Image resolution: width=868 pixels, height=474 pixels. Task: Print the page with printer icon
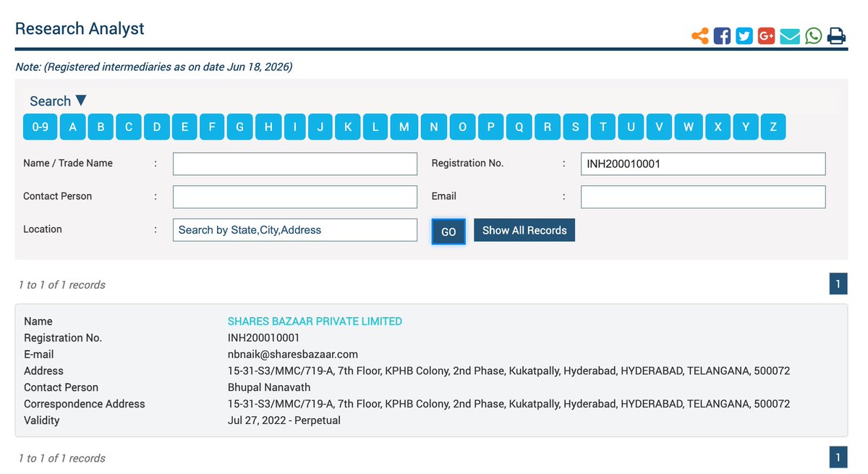[x=836, y=35]
